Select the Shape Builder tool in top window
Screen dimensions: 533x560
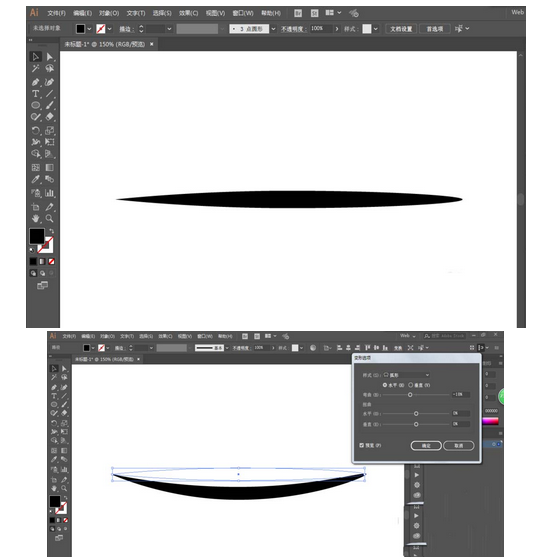pyautogui.click(x=35, y=154)
